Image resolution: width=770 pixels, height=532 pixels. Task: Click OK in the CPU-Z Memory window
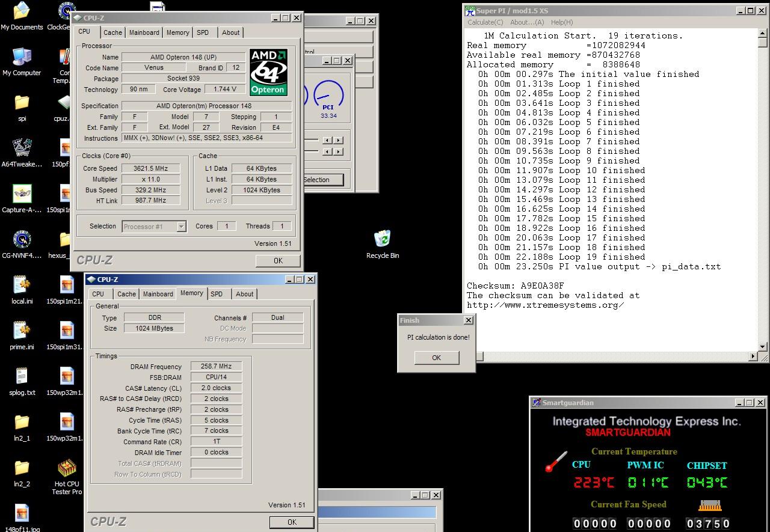point(292,522)
